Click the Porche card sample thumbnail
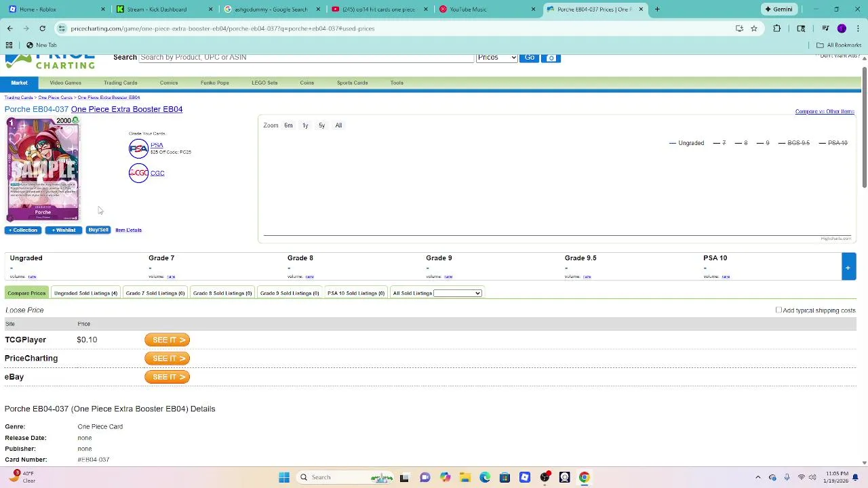Viewport: 868px width, 488px height. [43, 169]
